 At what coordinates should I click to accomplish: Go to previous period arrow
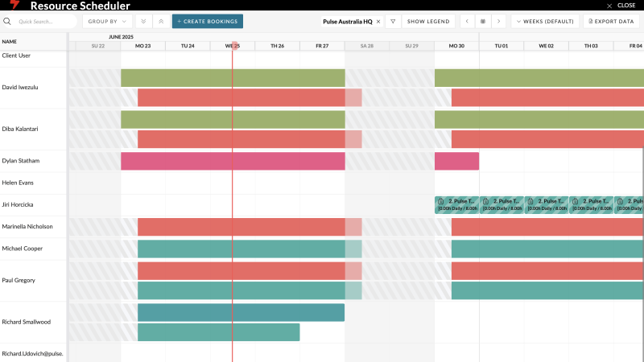coord(466,22)
